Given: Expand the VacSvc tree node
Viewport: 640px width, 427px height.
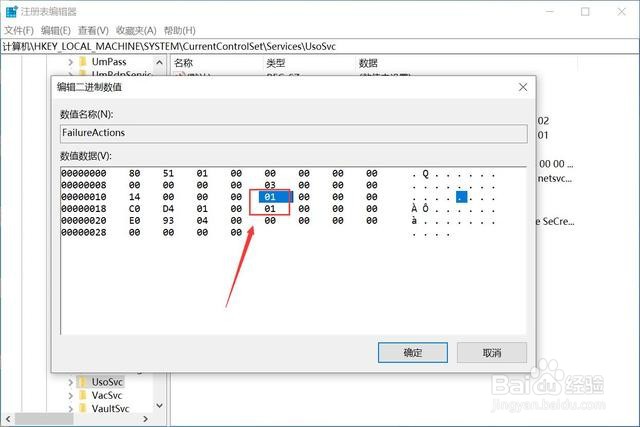Looking at the screenshot, I should [x=71, y=396].
